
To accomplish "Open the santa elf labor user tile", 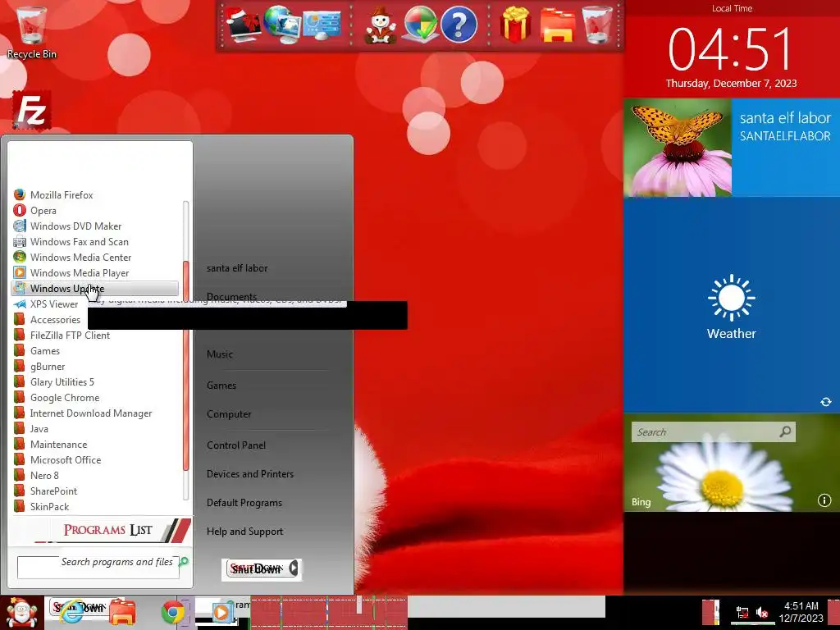I will (731, 148).
